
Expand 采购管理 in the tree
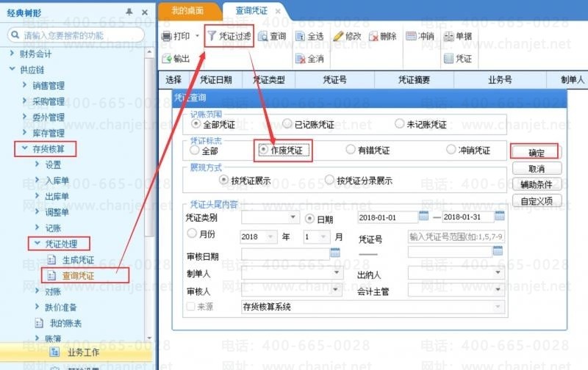click(x=25, y=101)
